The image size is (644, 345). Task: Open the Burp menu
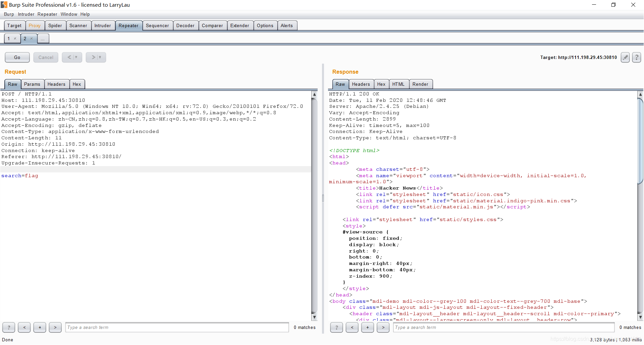(9, 14)
